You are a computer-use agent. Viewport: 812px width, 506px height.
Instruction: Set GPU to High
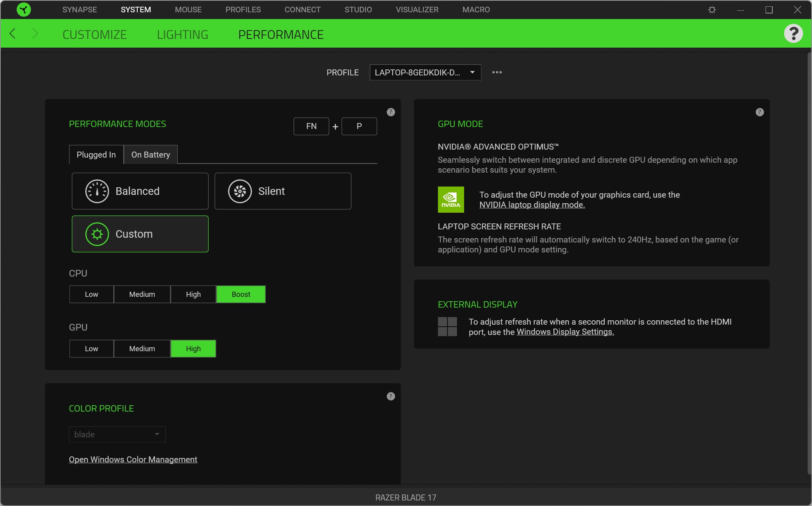pos(193,349)
